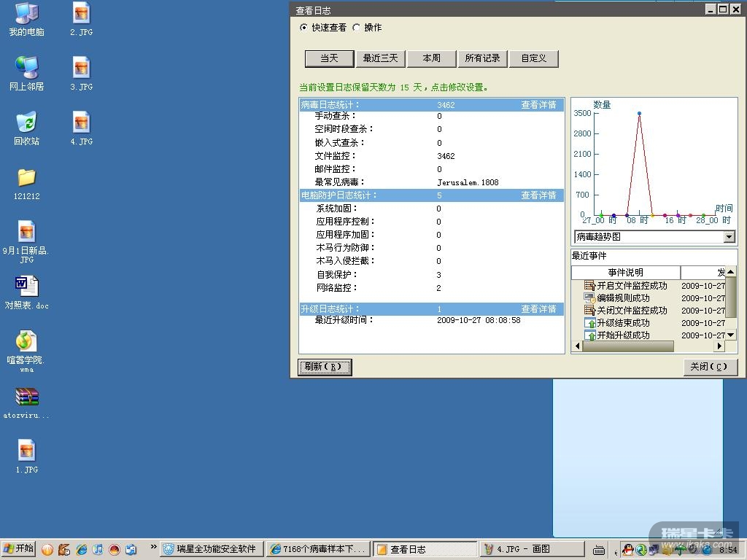Open the 回收站 recycle bin icon
Image resolution: width=747 pixels, height=560 pixels.
point(26,122)
